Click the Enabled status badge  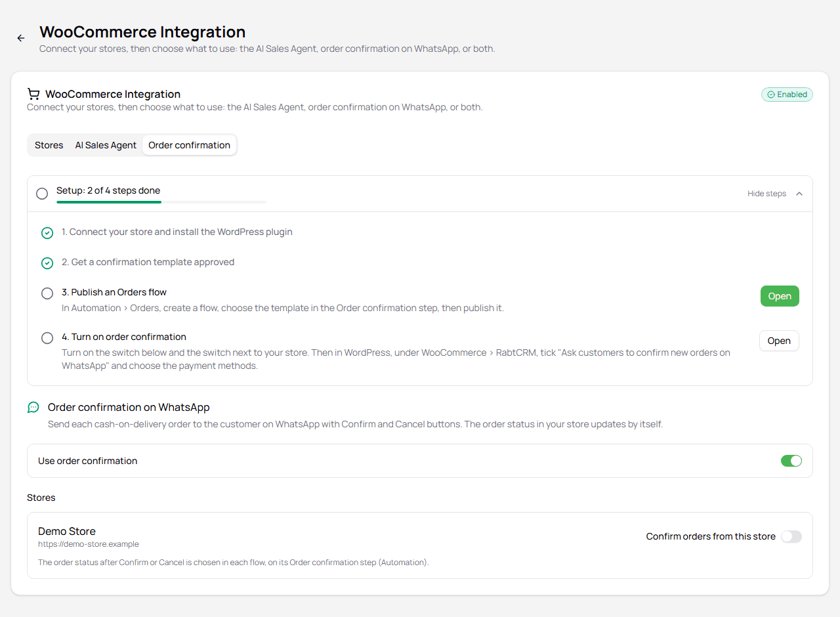click(x=787, y=95)
